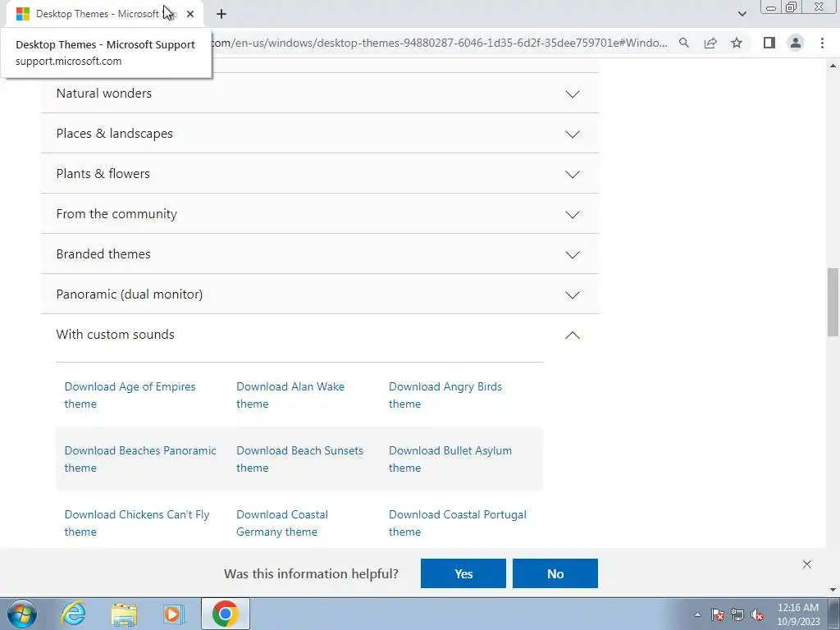Open the tab search chevron
Viewport: 840px width, 630px height.
742,14
